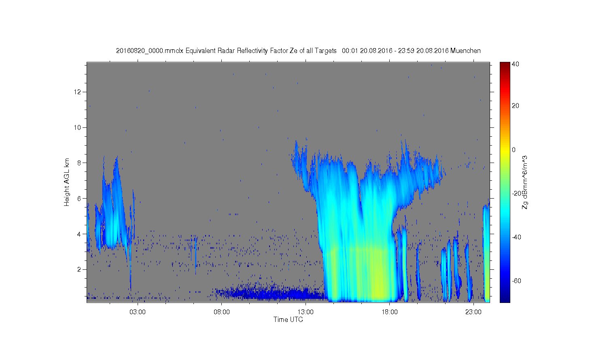The height and width of the screenshot is (364, 607).
Task: Click the colorbar tick label '20'
Action: tap(516, 106)
